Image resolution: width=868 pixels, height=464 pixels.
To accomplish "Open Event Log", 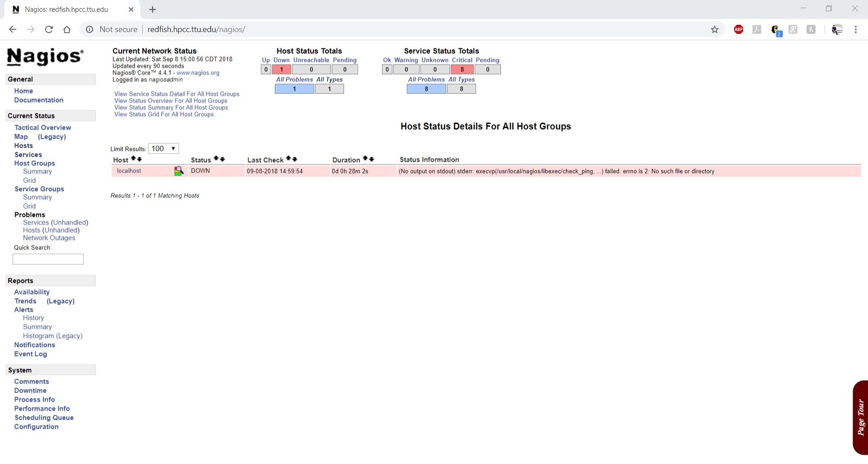I will (31, 354).
